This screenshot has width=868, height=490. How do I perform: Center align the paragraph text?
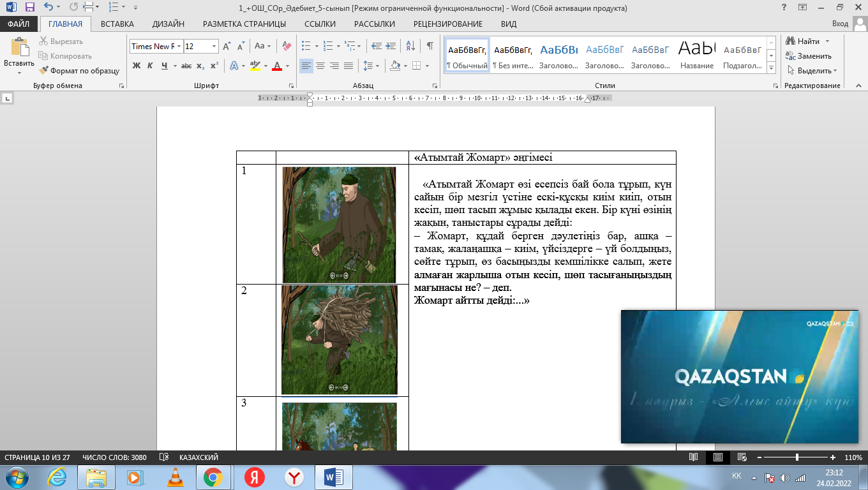click(x=320, y=66)
